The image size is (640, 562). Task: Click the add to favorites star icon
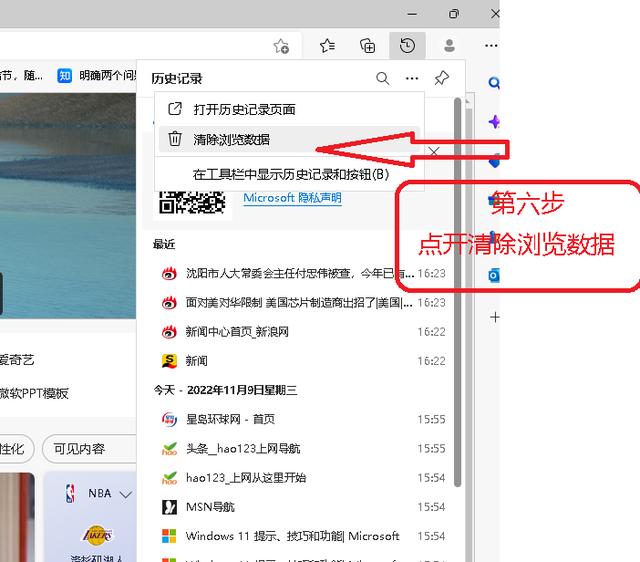281,46
